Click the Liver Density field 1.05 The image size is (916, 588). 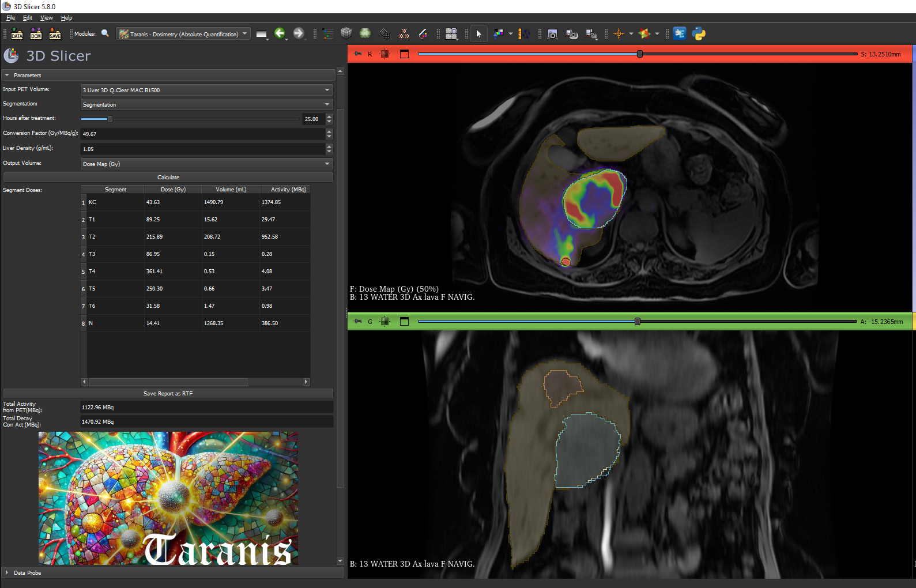(x=203, y=149)
